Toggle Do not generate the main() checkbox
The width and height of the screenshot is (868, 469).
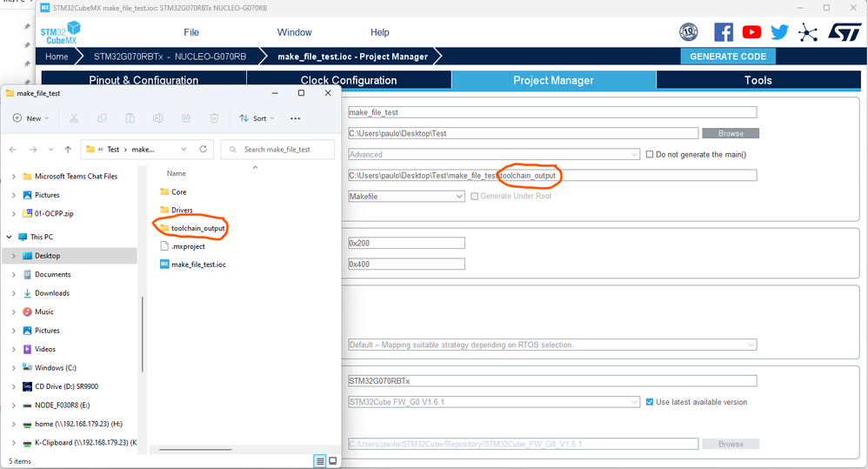tap(650, 155)
